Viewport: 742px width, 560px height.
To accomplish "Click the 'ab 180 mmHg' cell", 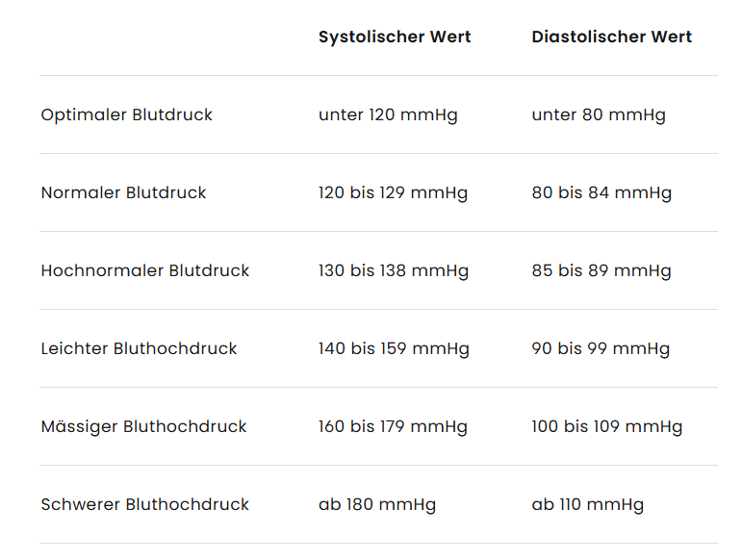I will click(x=377, y=505).
